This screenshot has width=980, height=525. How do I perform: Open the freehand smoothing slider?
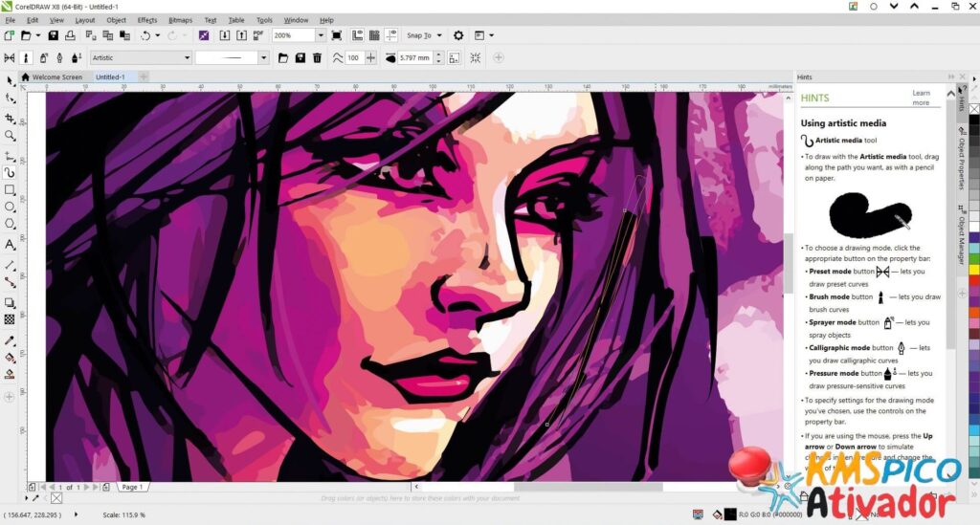[371, 57]
